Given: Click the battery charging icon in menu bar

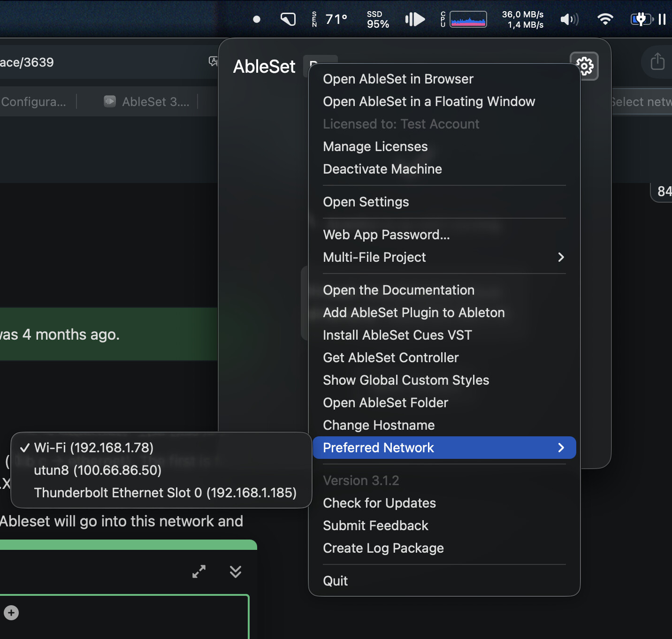Looking at the screenshot, I should coord(641,19).
